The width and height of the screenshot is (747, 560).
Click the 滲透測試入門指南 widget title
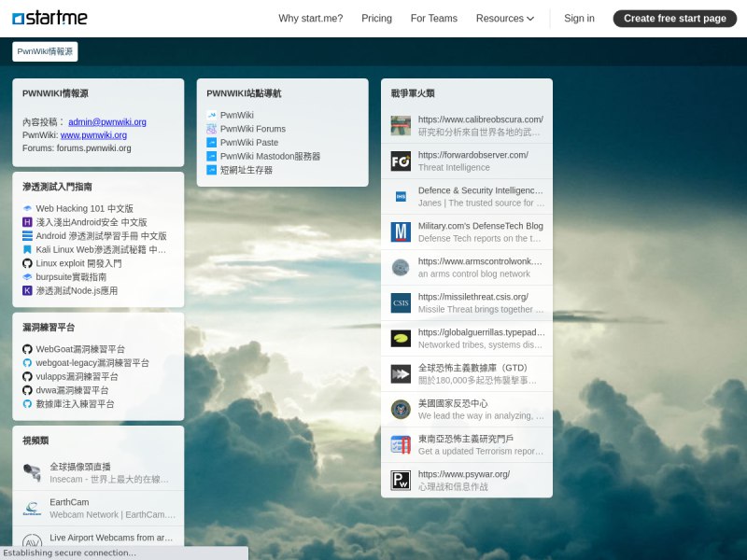57,187
